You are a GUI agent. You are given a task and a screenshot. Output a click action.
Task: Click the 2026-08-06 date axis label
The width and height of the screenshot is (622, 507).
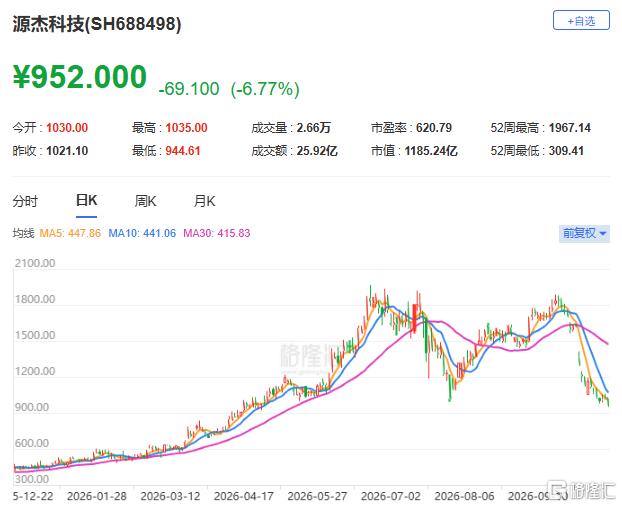point(464,496)
